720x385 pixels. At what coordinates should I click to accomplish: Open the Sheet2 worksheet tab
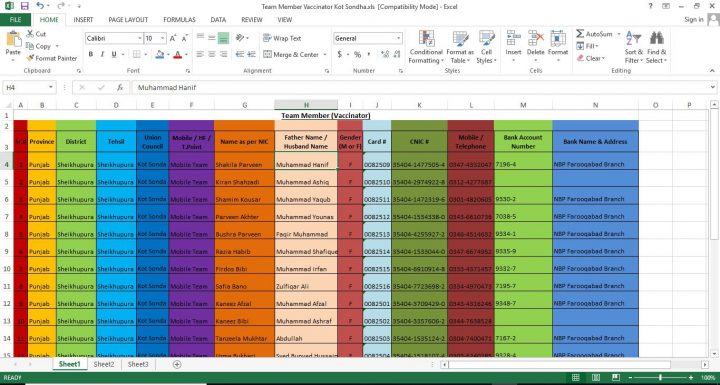click(104, 364)
